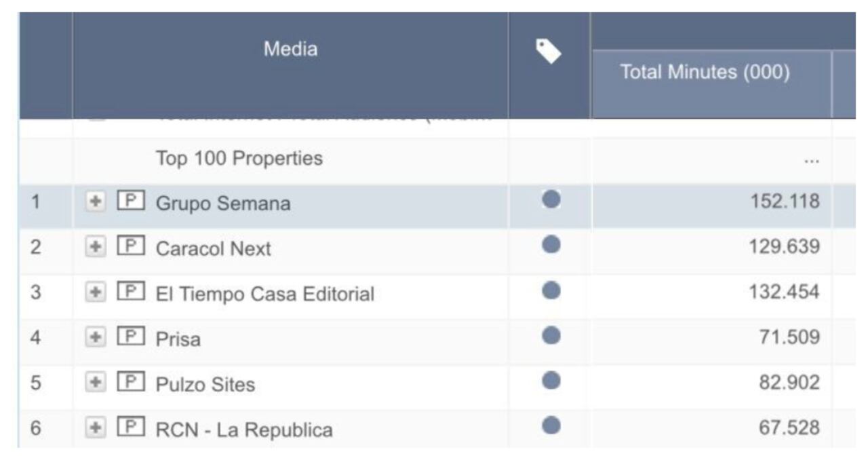The width and height of the screenshot is (868, 460).
Task: Sort by Total Minutes (000) column
Action: tap(705, 73)
